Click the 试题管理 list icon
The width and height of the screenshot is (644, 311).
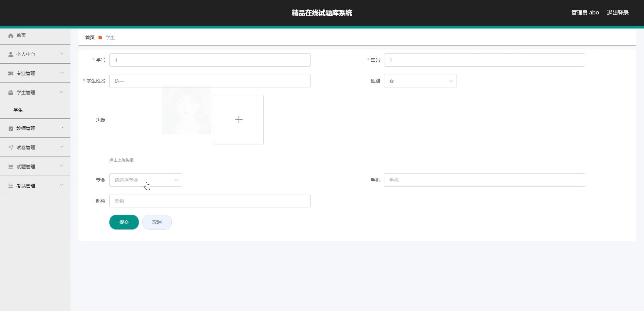point(10,166)
